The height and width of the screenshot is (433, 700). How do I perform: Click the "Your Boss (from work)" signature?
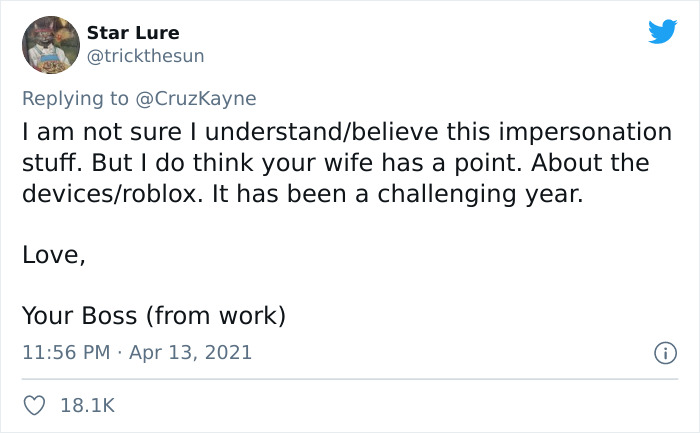(x=154, y=317)
